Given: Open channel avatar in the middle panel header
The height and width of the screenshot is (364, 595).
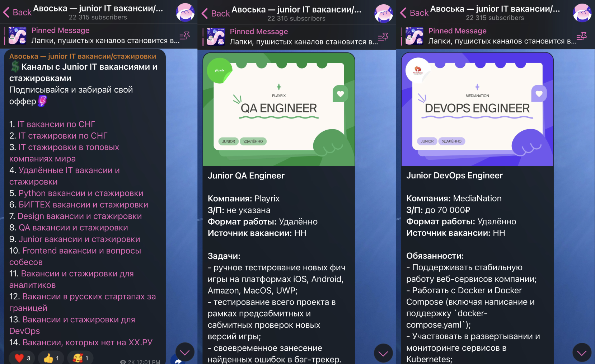Looking at the screenshot, I should (x=384, y=13).
